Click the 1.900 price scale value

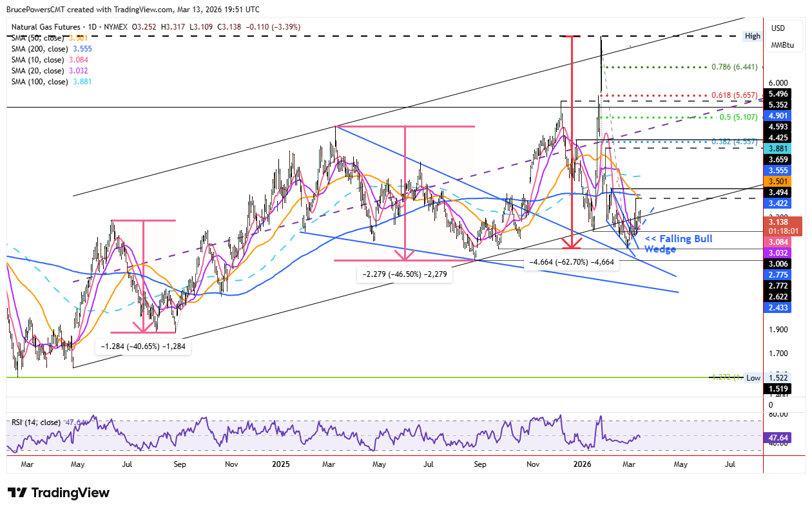[x=778, y=330]
